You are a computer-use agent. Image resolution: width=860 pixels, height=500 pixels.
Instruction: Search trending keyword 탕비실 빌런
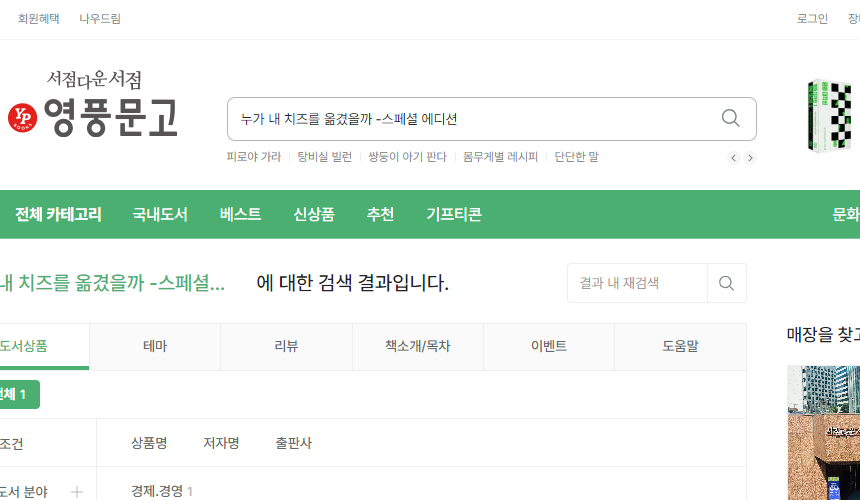[325, 157]
